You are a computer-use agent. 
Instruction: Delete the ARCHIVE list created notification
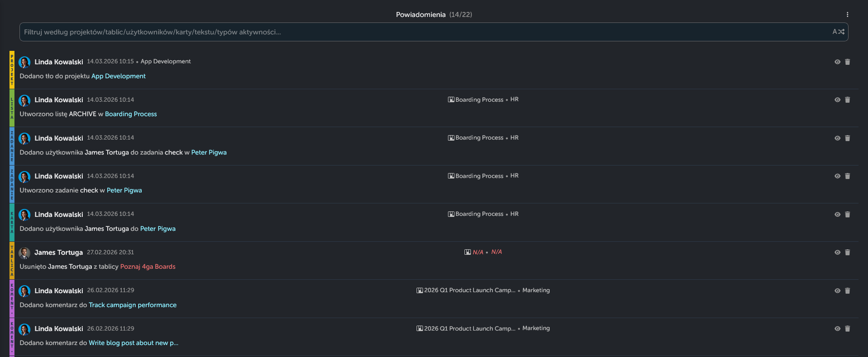[847, 100]
